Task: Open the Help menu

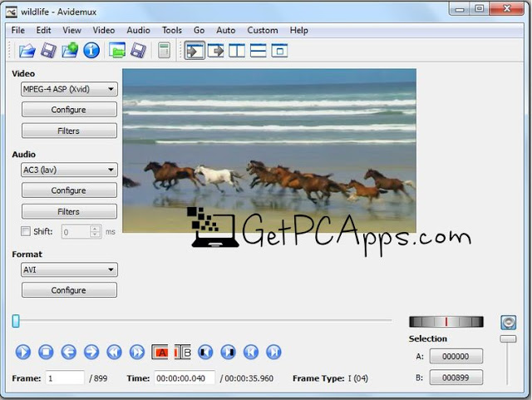Action: [299, 30]
